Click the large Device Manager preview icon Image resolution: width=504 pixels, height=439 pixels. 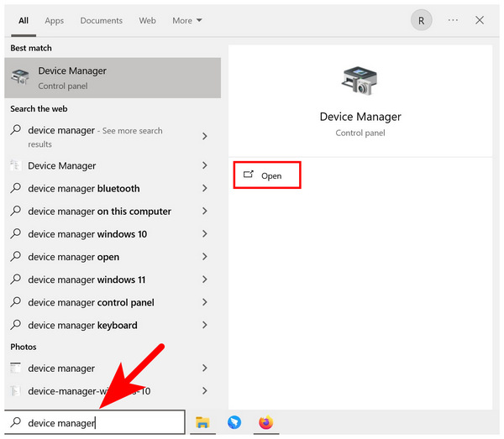(360, 81)
